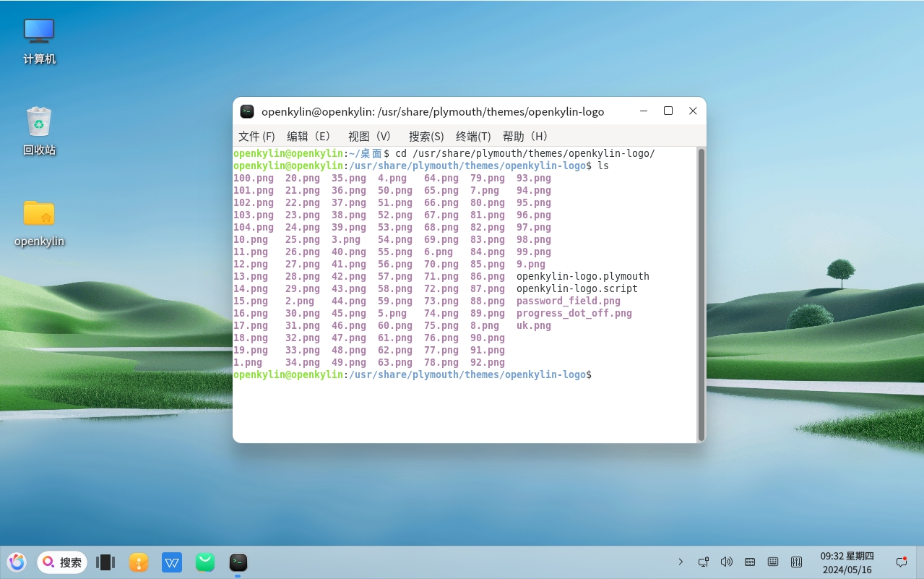Click the file name 100.png
The width and height of the screenshot is (924, 579).
coord(253,178)
